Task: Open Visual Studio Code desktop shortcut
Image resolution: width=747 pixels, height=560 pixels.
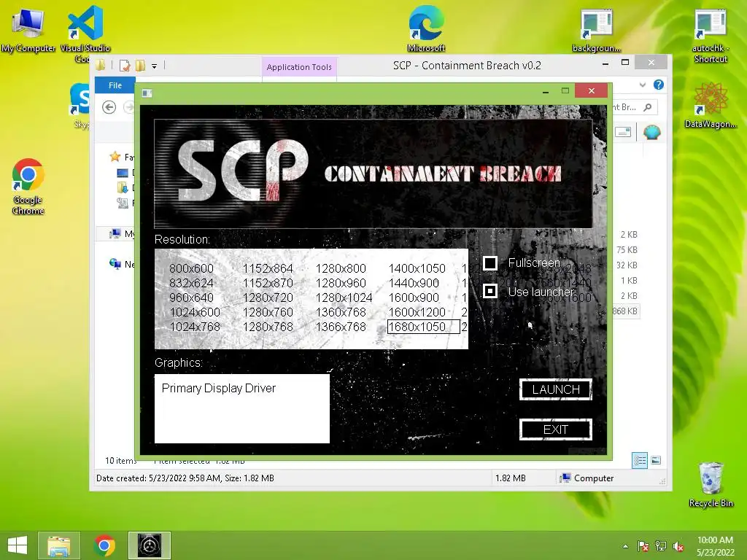Action: click(85, 34)
